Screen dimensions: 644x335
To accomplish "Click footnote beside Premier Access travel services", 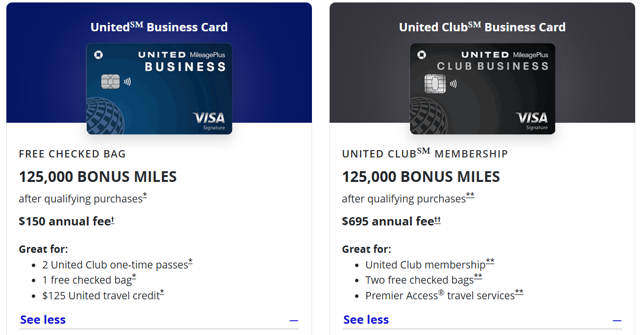I will pos(519,293).
